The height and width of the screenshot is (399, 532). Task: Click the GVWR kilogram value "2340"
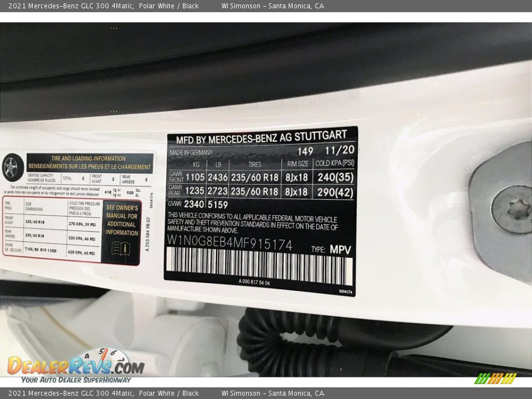pyautogui.click(x=194, y=204)
